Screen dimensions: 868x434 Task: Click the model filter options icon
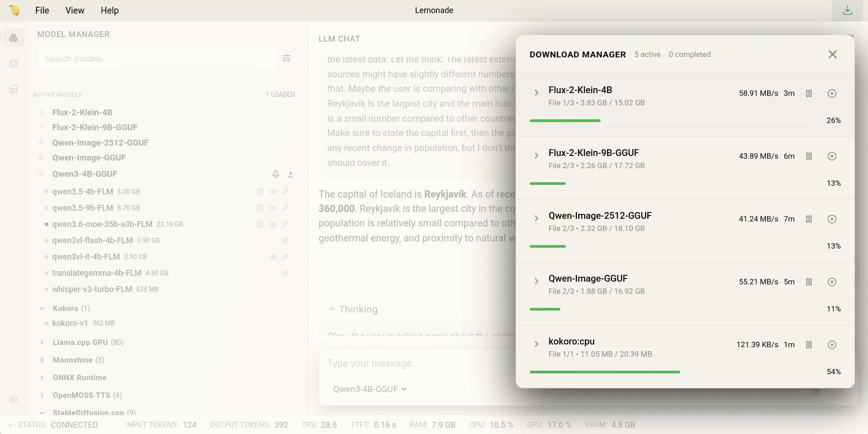[x=287, y=58]
